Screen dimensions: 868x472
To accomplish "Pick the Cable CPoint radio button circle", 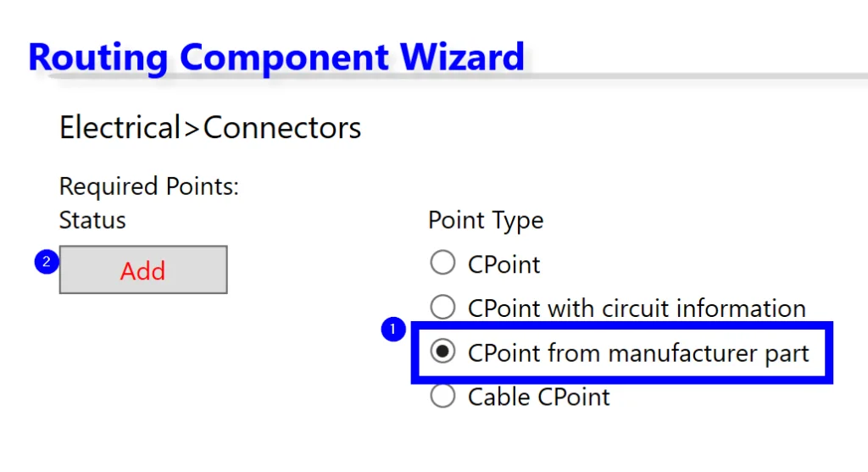I will (x=443, y=396).
